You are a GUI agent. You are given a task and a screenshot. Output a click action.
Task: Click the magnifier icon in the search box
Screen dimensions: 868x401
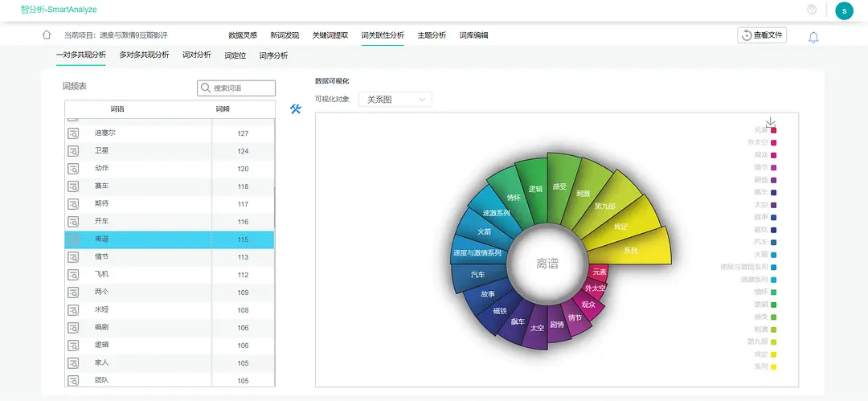(206, 88)
